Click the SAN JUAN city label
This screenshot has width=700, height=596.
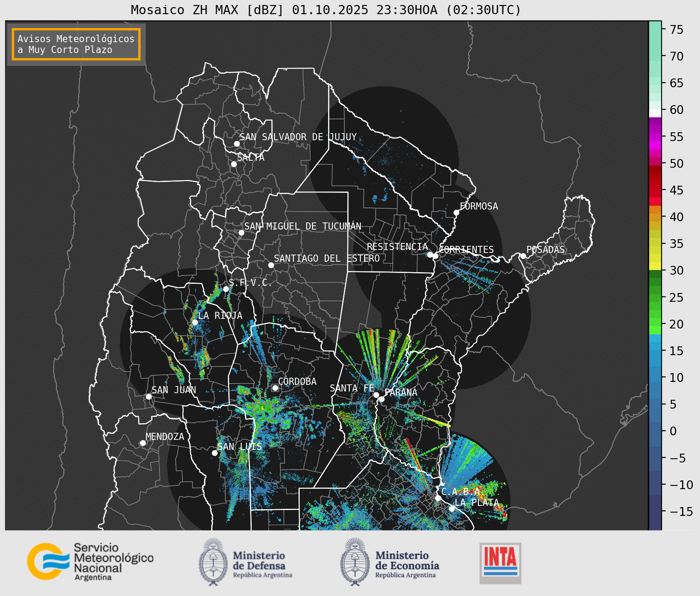coord(174,390)
